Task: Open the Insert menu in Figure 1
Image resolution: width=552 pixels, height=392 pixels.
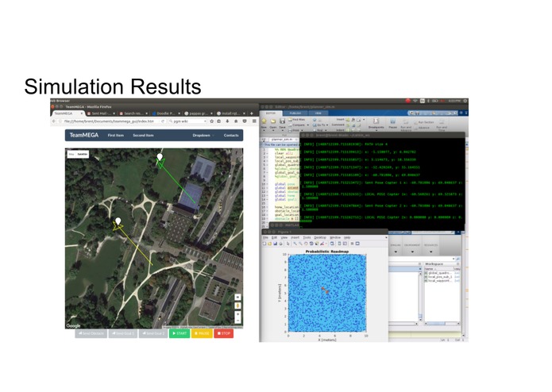Action: click(x=295, y=238)
